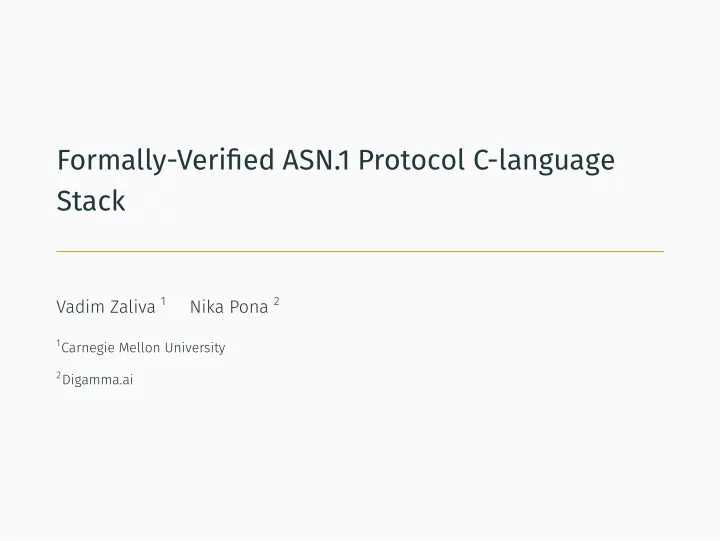Click the gold horizontal divider line
This screenshot has width=720, height=541.
pyautogui.click(x=360, y=251)
